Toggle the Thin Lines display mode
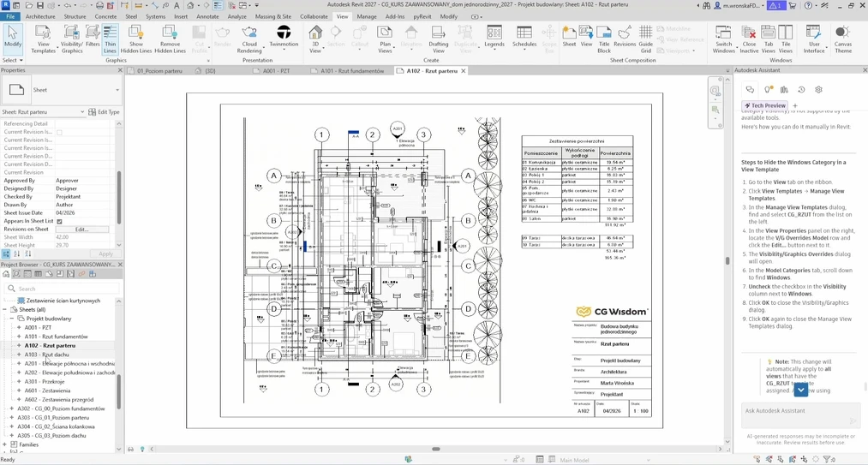The width and height of the screenshot is (868, 465). 111,39
